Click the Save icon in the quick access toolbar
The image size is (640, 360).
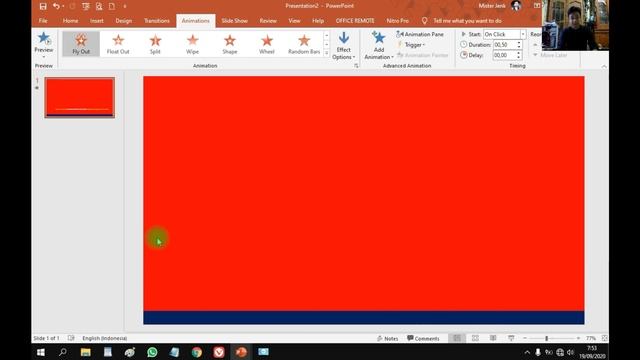pos(43,6)
